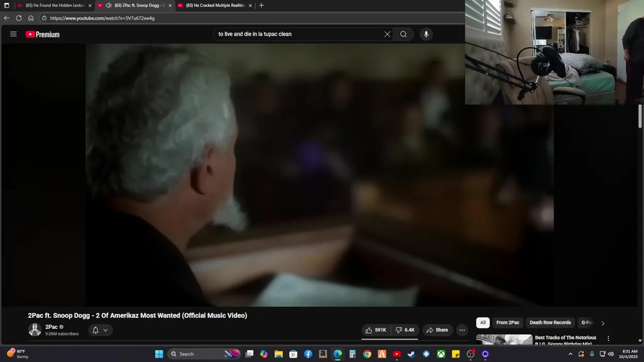644x362 pixels.
Task: Like the video with 591K likes
Action: click(376, 330)
